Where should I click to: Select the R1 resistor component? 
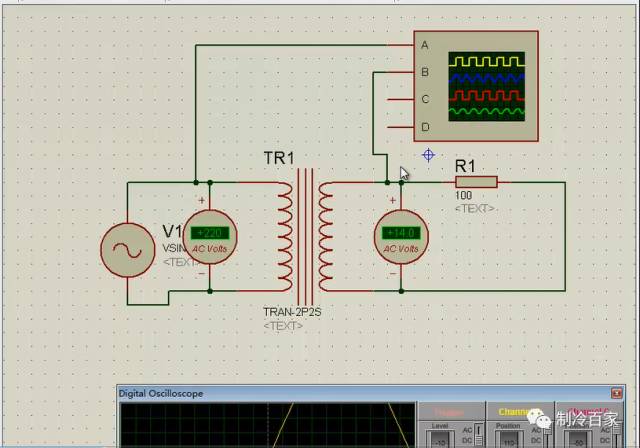(476, 182)
